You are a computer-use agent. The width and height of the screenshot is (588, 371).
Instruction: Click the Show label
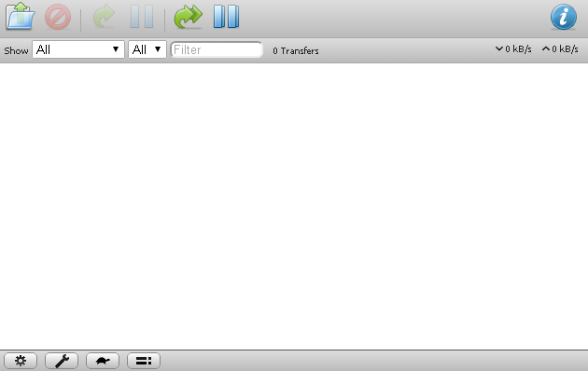coord(16,50)
